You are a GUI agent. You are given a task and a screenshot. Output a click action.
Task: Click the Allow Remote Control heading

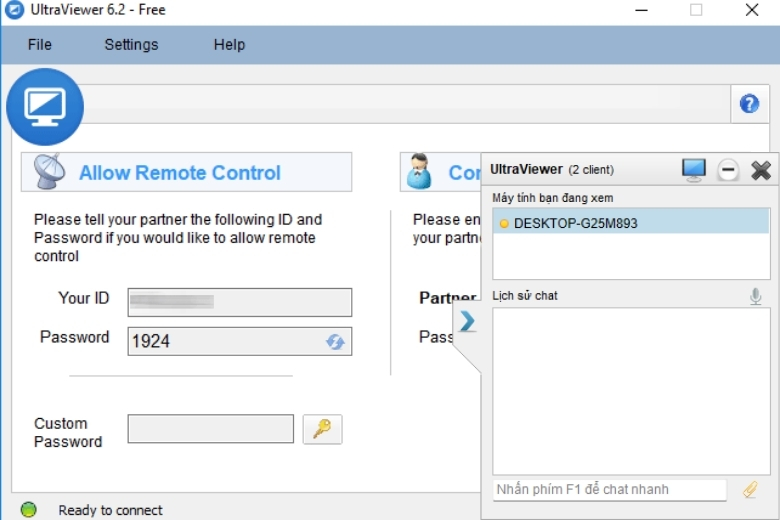[180, 173]
